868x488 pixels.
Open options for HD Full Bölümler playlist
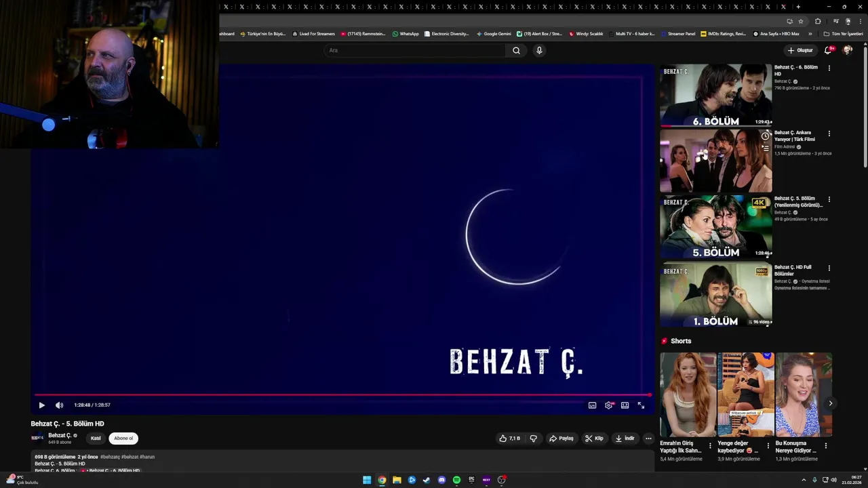pyautogui.click(x=829, y=268)
